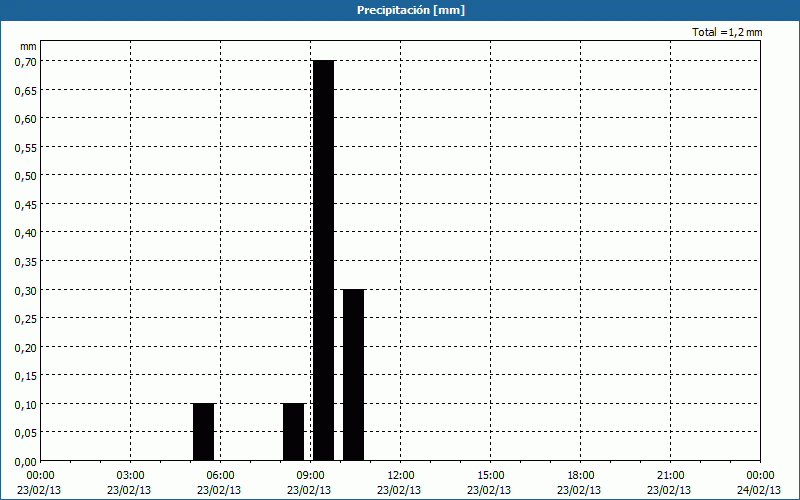This screenshot has width=800, height=500.
Task: Click the 0,60 y-axis label
Action: 26,118
